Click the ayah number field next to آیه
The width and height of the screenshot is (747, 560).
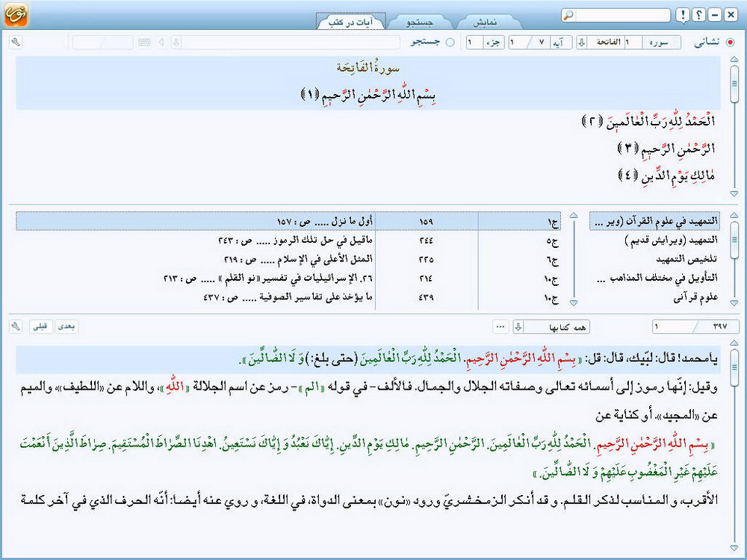coord(529,43)
